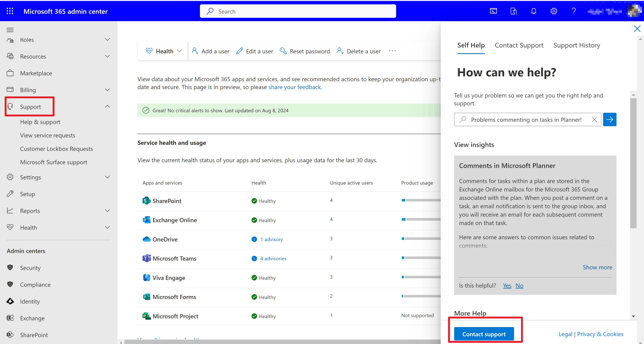Viewport: 644px width, 344px height.
Task: Toggle the hamburger navigation menu
Action: click(10, 30)
